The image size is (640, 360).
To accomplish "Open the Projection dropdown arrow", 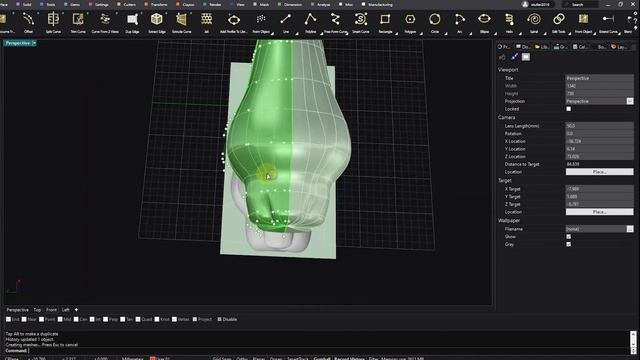I will (630, 101).
